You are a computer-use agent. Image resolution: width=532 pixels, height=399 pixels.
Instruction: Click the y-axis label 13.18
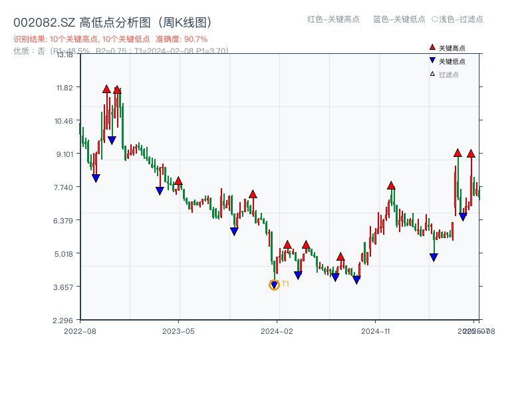[65, 55]
